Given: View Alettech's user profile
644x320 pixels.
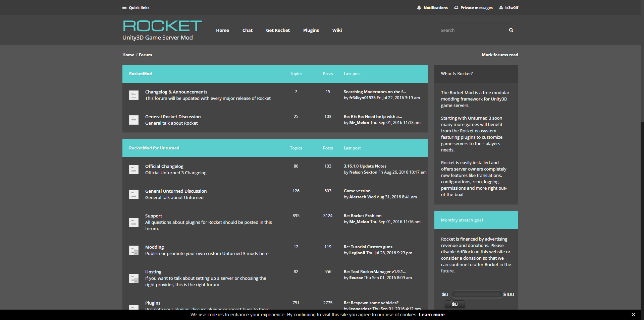Looking at the screenshot, I should 358,197.
